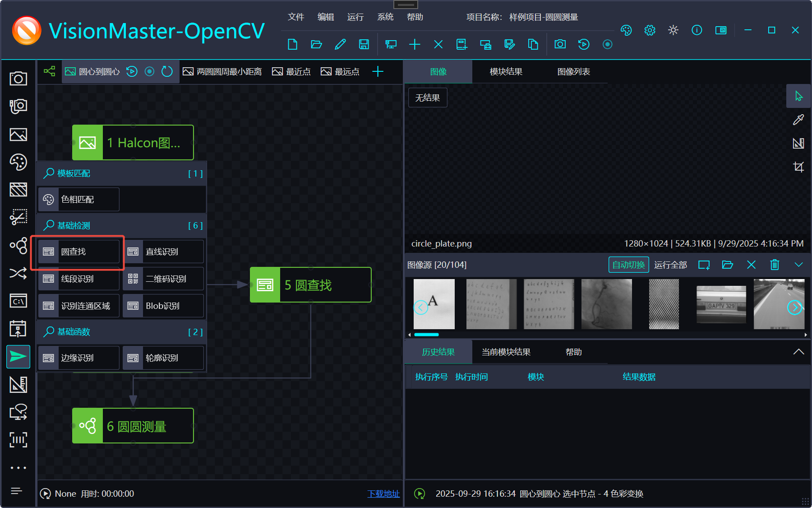Screen dimensions: 812x508
Task: Select Blob识别 in the module list
Action: (163, 306)
